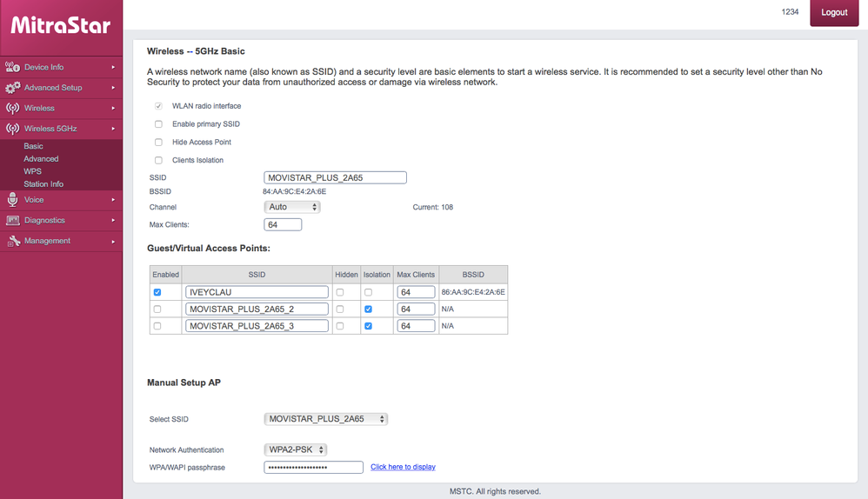868x499 pixels.
Task: Enable the primary SSID checkbox
Action: (158, 124)
